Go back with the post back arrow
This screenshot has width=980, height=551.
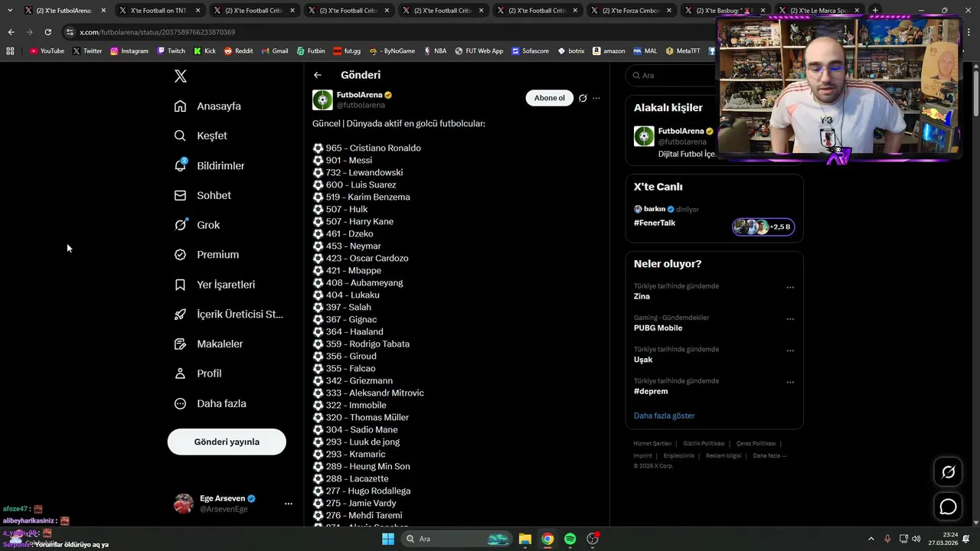click(x=318, y=75)
